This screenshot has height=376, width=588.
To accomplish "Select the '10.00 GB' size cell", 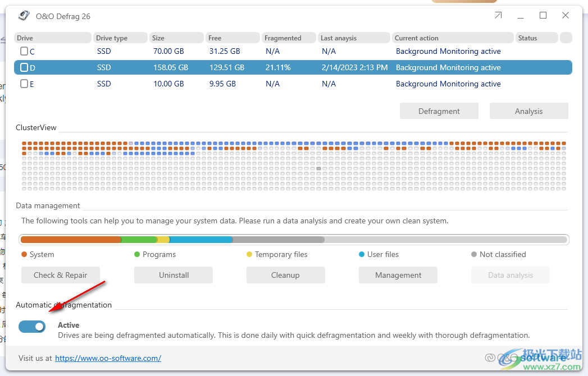I will click(168, 84).
